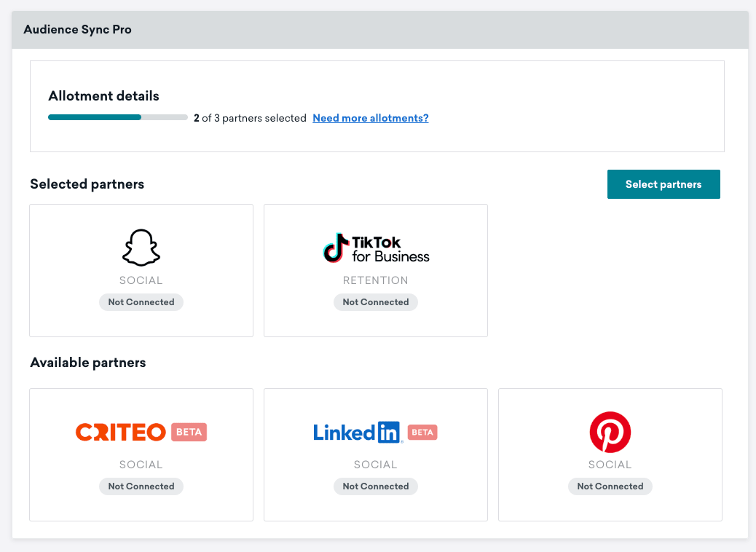This screenshot has height=552, width=756.
Task: Click the allotment progress bar
Action: (x=117, y=117)
